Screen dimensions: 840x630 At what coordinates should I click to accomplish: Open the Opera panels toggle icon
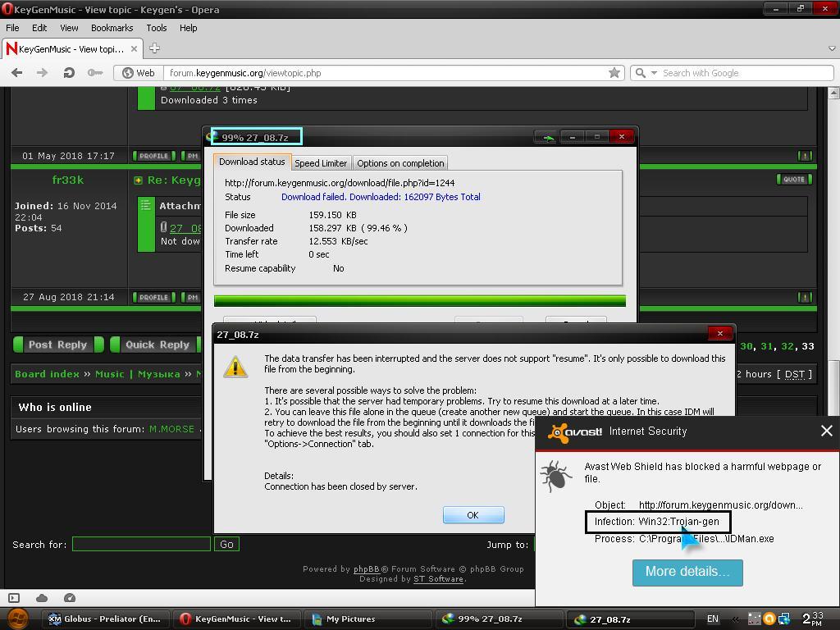(x=14, y=598)
